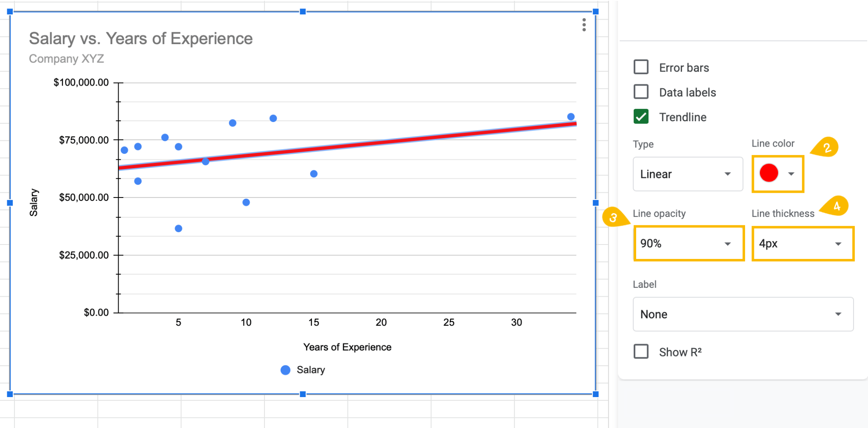Open the trendline Type dropdown
Viewport: 868px width, 428px height.
728,174
